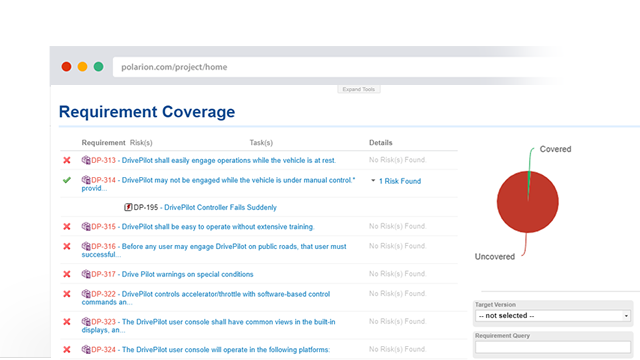This screenshot has height=360, width=640.
Task: Click the requirement type icon beside DP-317
Action: point(86,274)
